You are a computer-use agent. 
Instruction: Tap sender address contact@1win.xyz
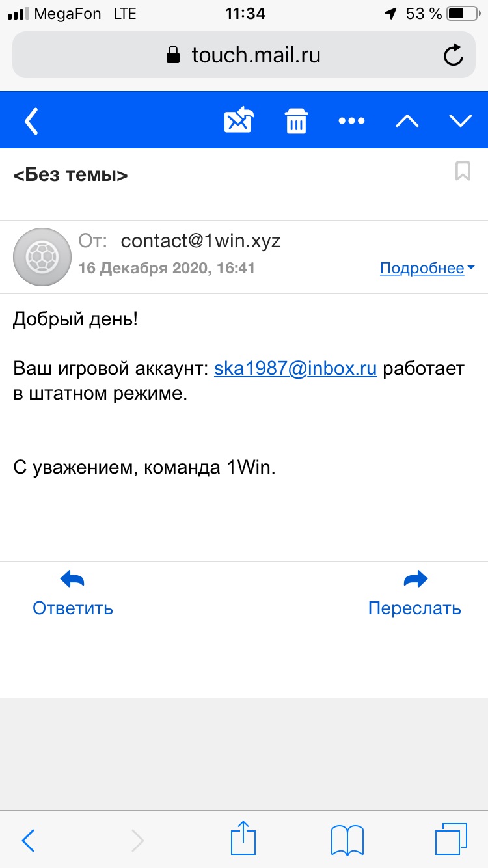tap(201, 241)
